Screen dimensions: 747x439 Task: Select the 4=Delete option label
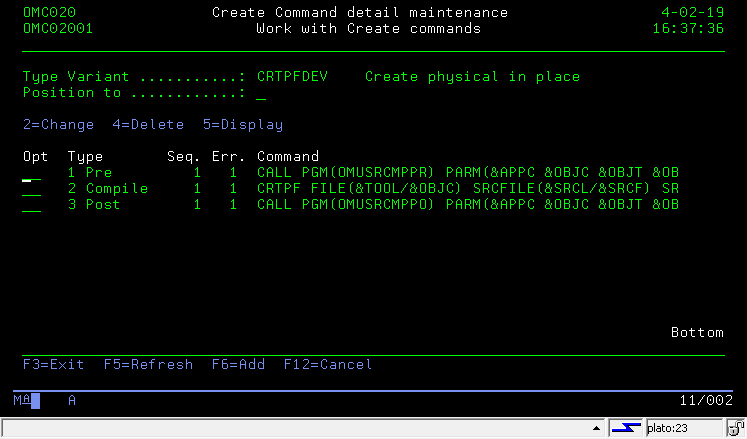click(149, 125)
